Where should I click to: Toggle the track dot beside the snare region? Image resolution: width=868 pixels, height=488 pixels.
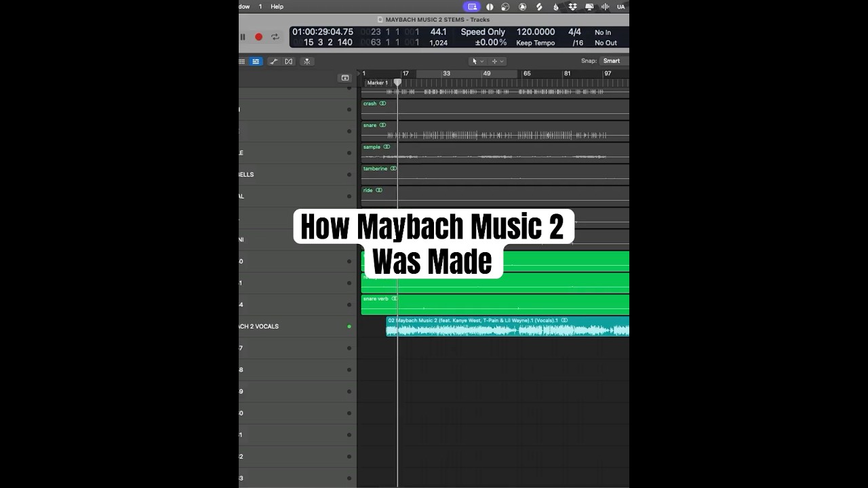pyautogui.click(x=349, y=131)
